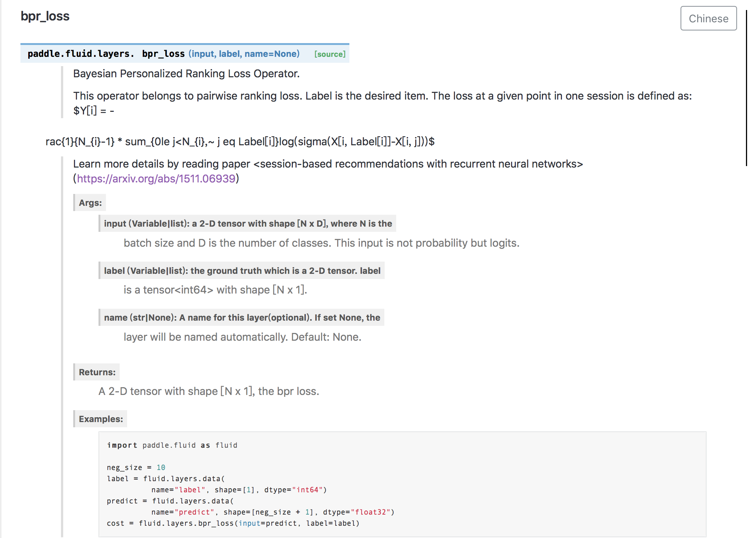
Task: Click the Returns: section label
Action: [x=97, y=372]
